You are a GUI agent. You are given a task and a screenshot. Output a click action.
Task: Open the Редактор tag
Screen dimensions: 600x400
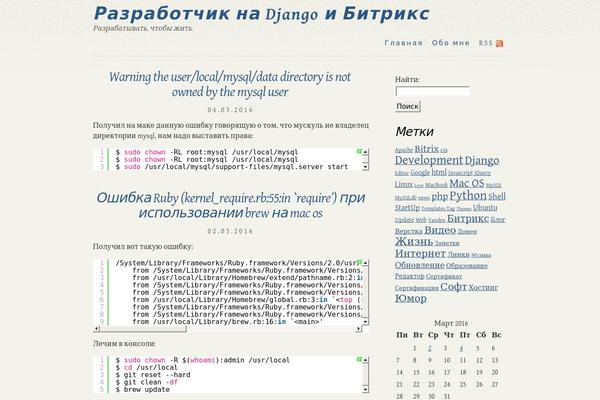(409, 276)
